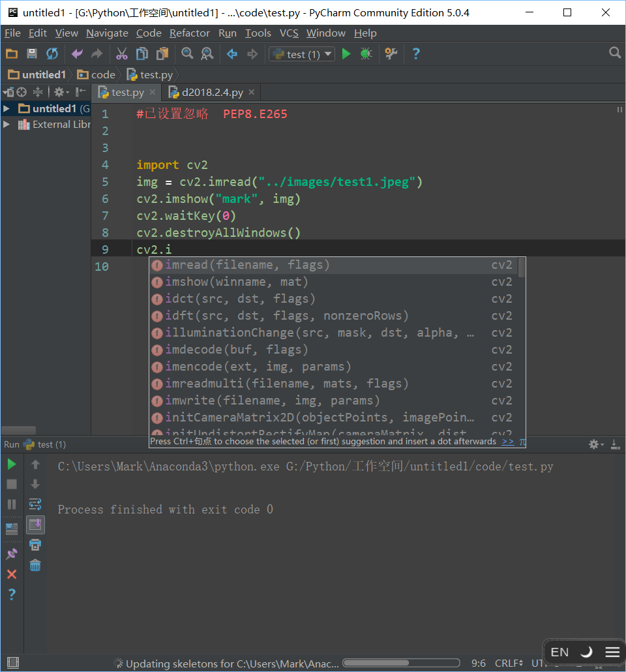This screenshot has height=672, width=626.
Task: Close the test.py editor tab
Action: click(152, 92)
